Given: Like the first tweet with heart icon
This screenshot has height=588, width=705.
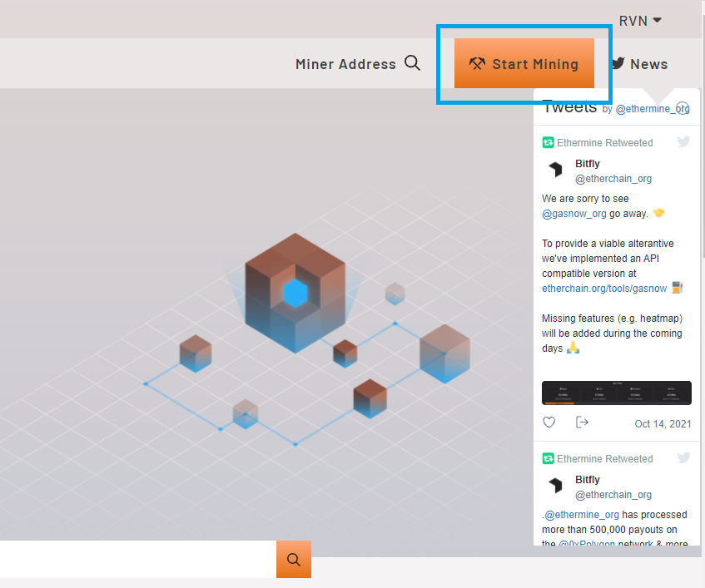Looking at the screenshot, I should [549, 422].
